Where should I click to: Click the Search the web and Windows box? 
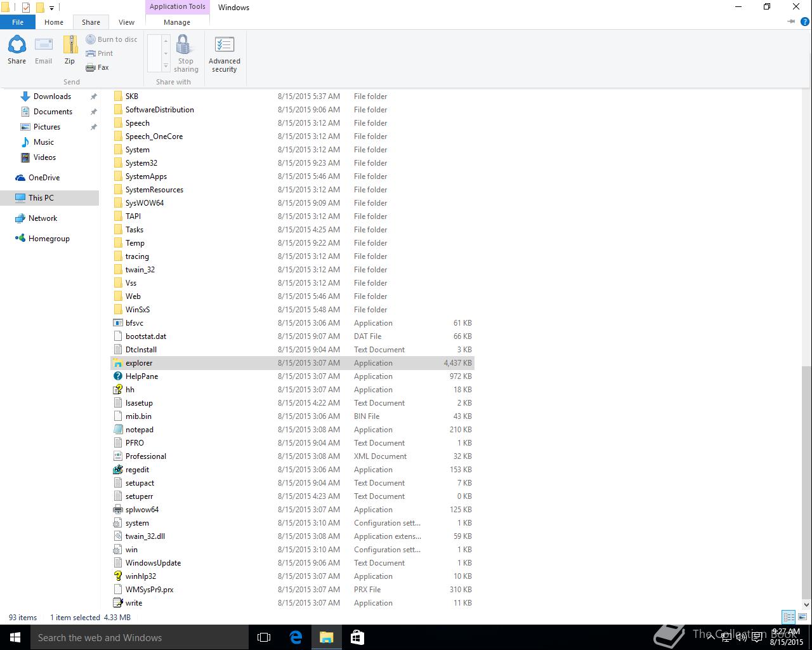pos(140,637)
